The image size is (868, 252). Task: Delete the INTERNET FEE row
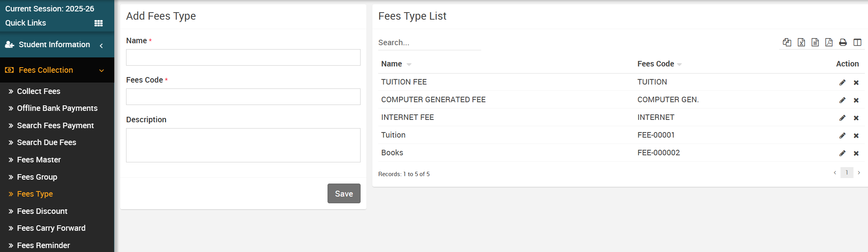click(856, 118)
